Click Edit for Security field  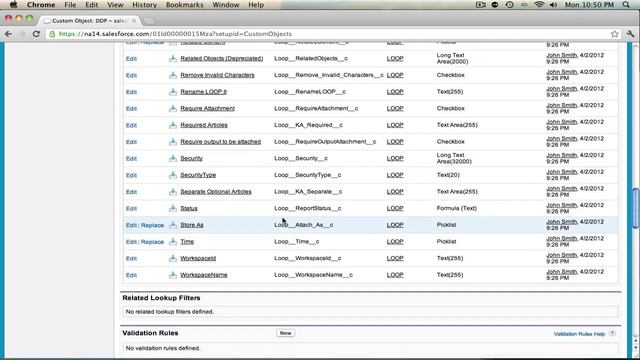(x=131, y=159)
